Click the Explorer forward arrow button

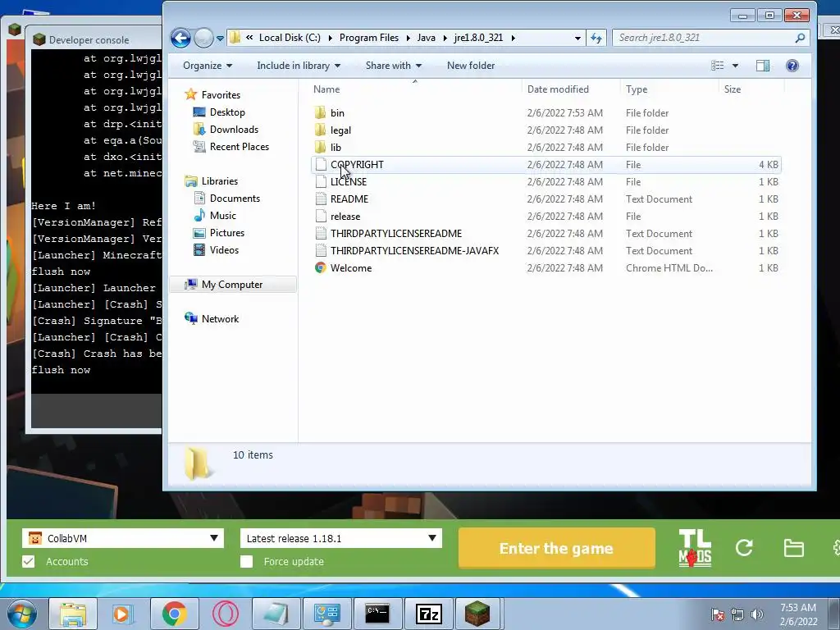tap(203, 38)
